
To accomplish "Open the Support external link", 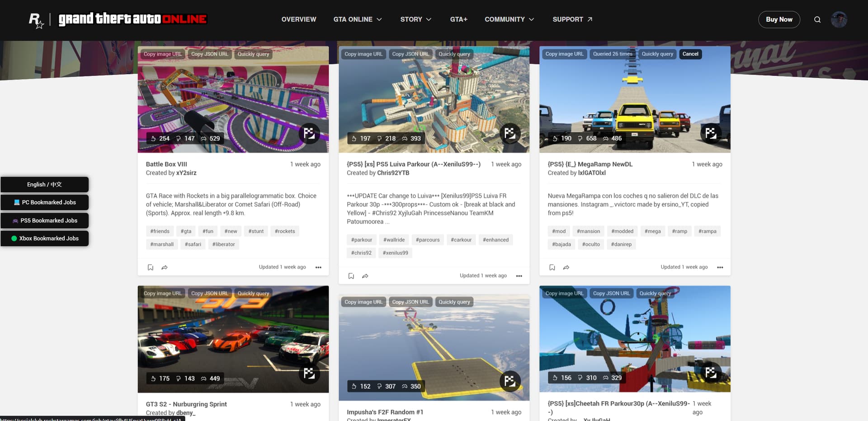I will point(572,19).
